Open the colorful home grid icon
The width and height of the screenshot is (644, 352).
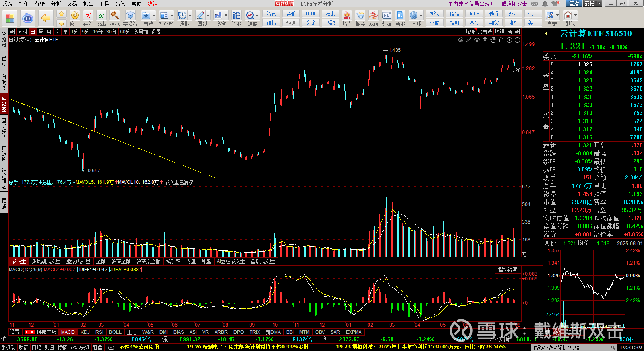[x=10, y=18]
